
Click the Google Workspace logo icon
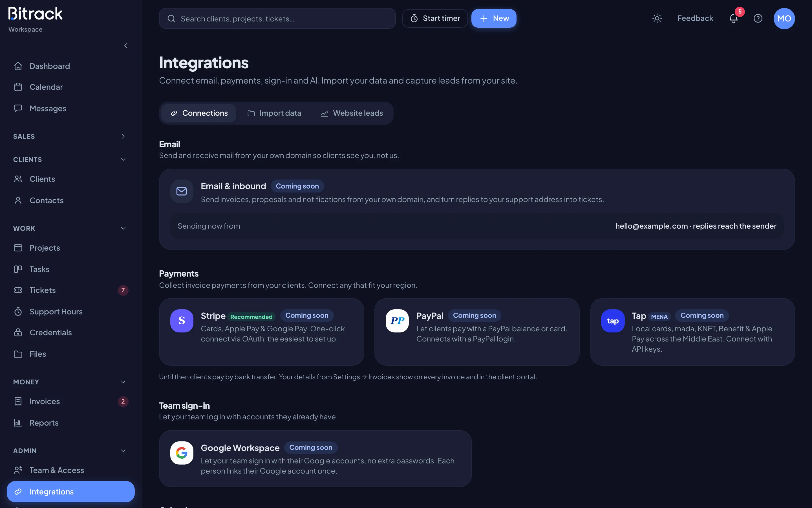tap(182, 453)
